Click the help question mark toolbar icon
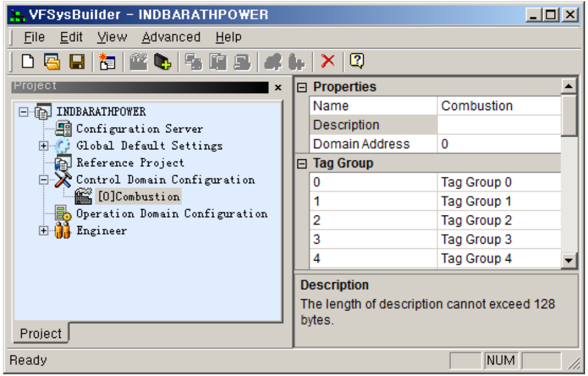This screenshot has height=376, width=588. (x=357, y=61)
